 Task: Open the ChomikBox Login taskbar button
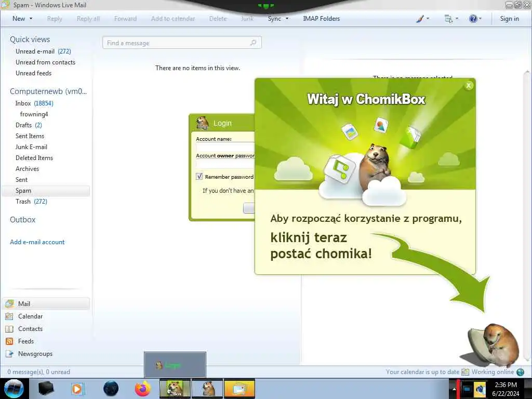[207, 389]
